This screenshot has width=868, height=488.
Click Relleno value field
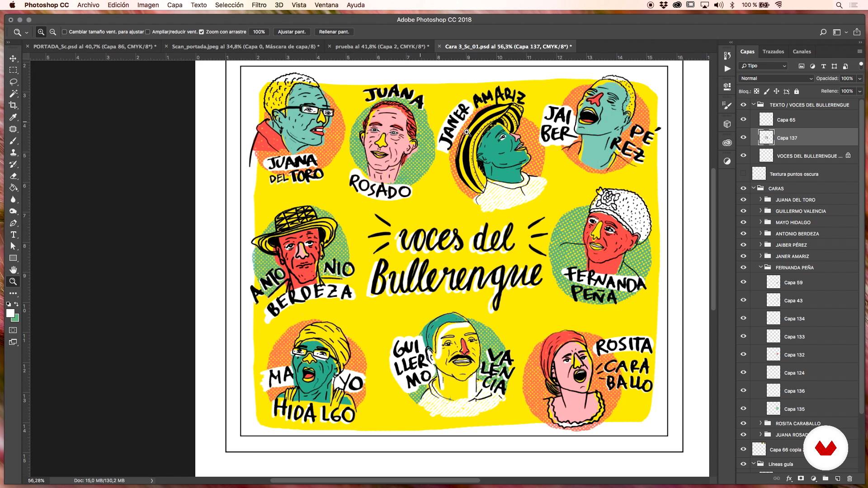tap(847, 91)
